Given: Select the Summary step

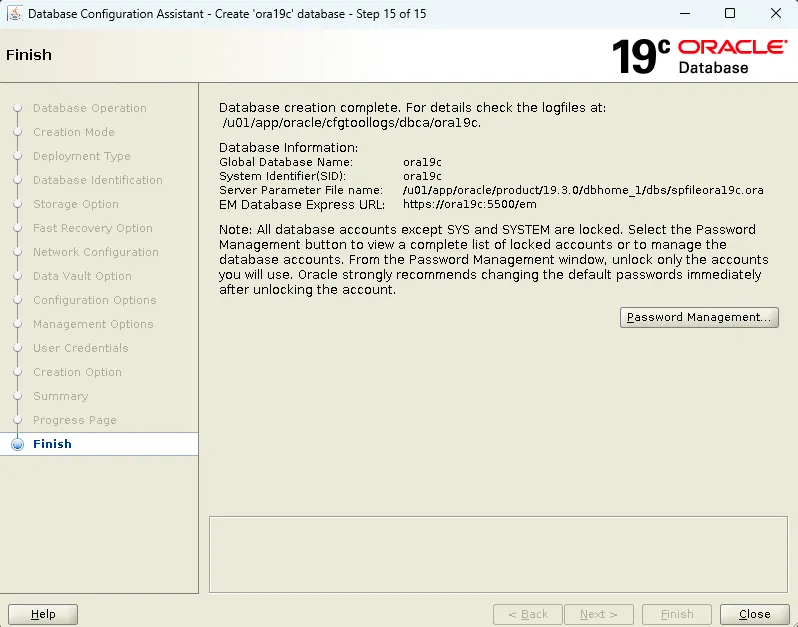Looking at the screenshot, I should (x=61, y=396).
